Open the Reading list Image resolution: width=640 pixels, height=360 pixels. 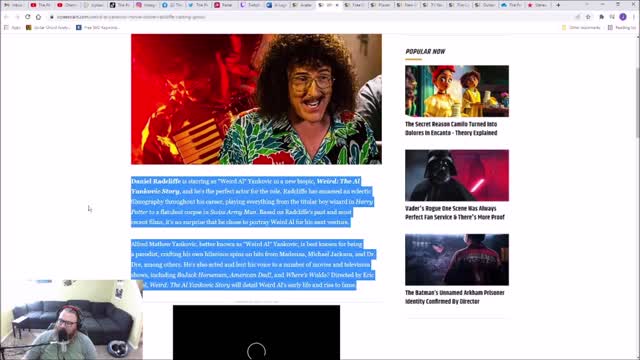click(622, 27)
